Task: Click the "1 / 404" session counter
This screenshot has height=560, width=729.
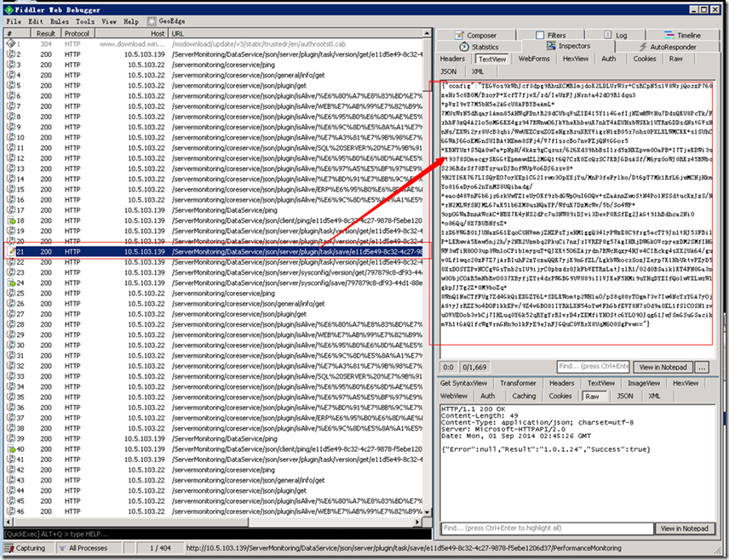Action: click(160, 548)
